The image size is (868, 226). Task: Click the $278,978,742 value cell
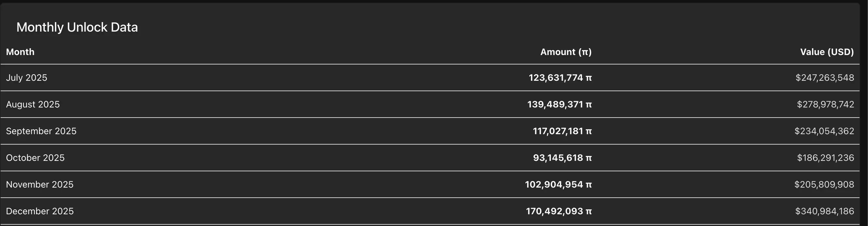[x=825, y=104]
